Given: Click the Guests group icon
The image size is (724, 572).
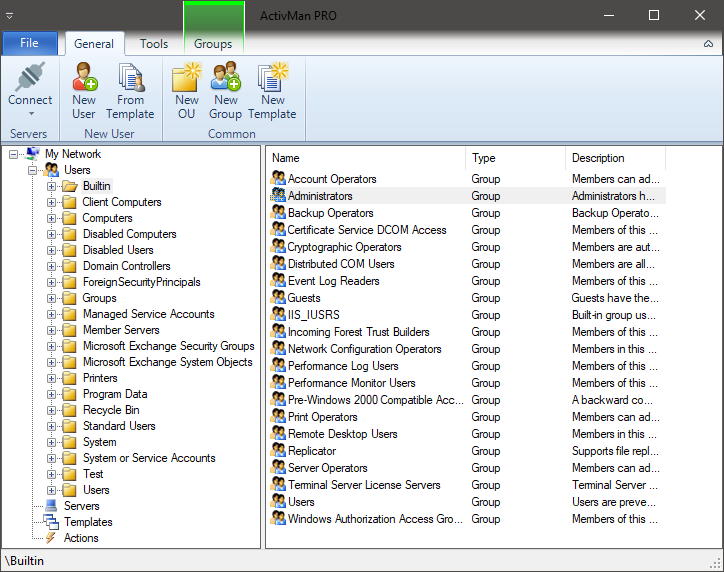Looking at the screenshot, I should pyautogui.click(x=278, y=297).
